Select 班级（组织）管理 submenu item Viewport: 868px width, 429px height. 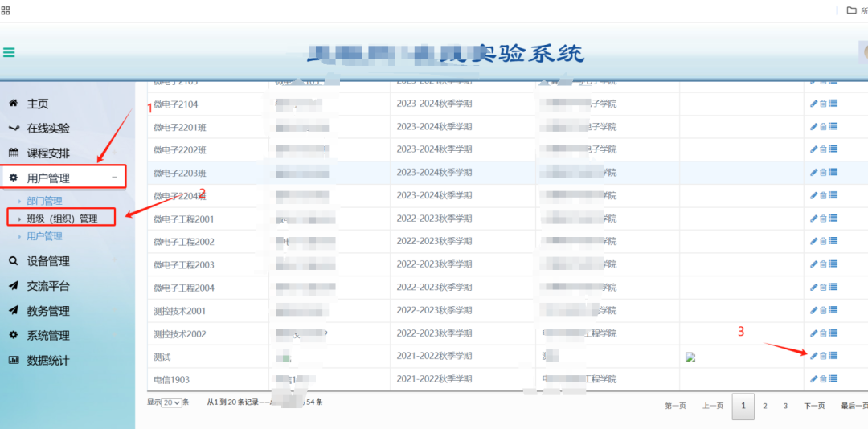(62, 219)
